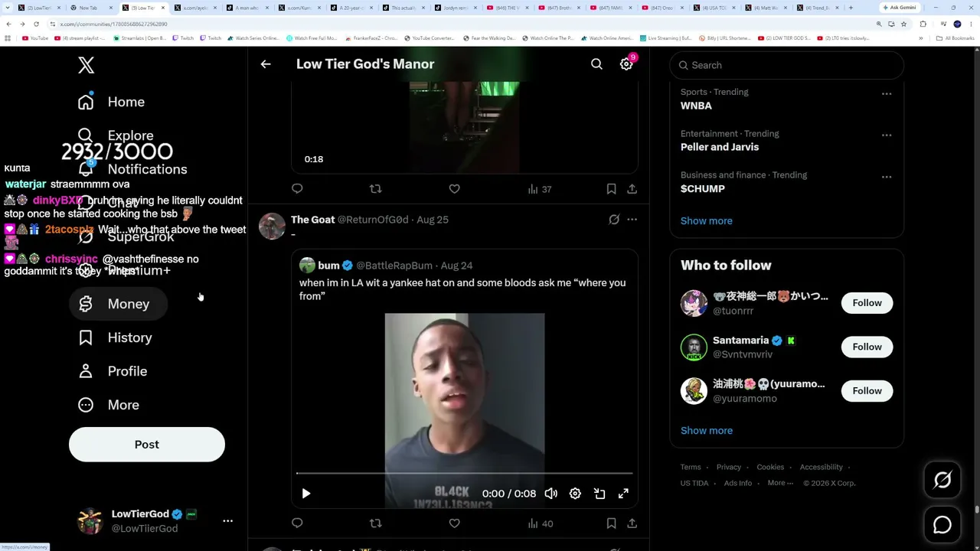Bookmark this page with the star icon
Screen dimensions: 980x551
point(903,24)
